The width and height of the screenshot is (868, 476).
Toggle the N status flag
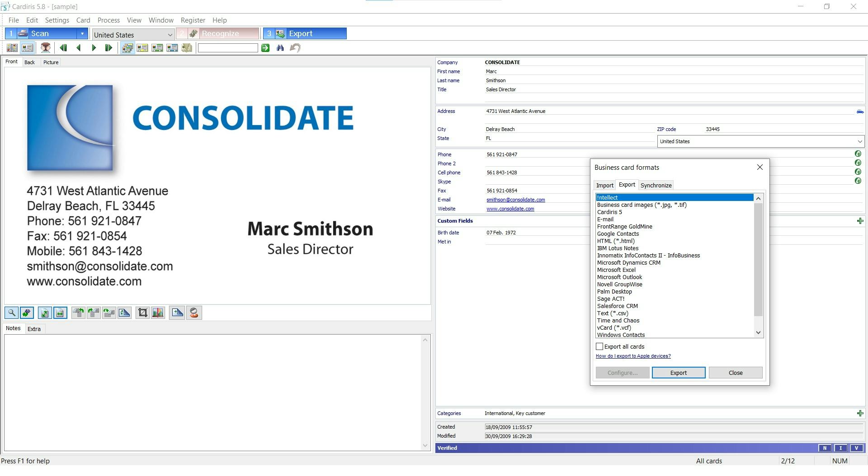tap(825, 448)
